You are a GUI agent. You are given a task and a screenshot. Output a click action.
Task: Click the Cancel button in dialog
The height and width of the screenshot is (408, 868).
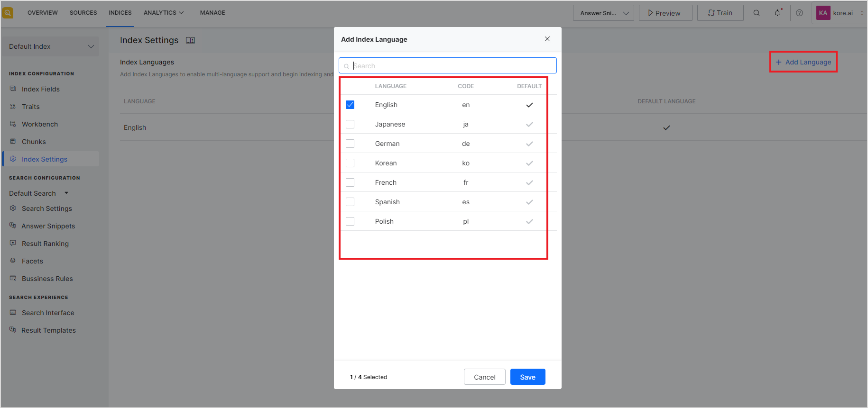(x=485, y=377)
